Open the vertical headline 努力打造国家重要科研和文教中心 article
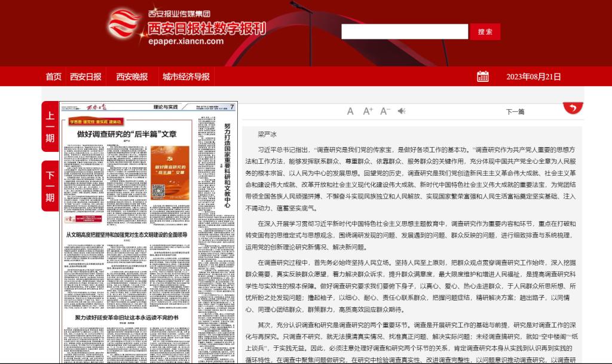Viewport: 612px width, 364px height. click(x=227, y=164)
